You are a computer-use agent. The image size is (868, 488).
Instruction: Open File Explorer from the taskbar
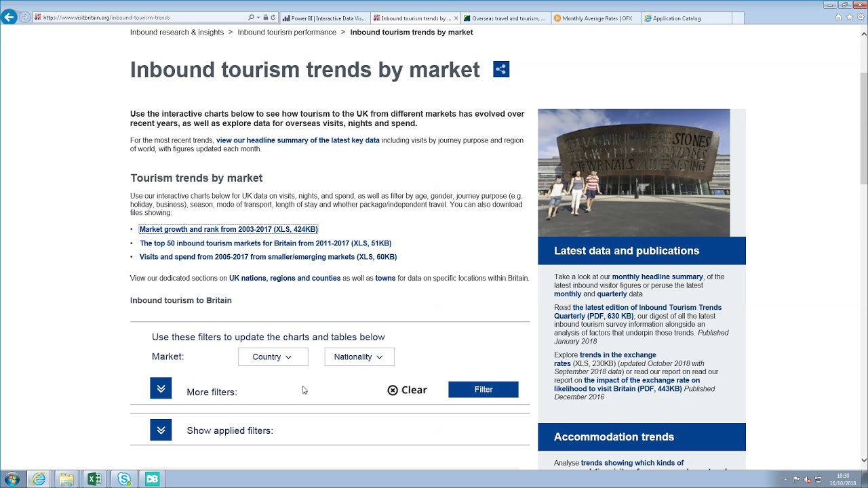[66, 479]
